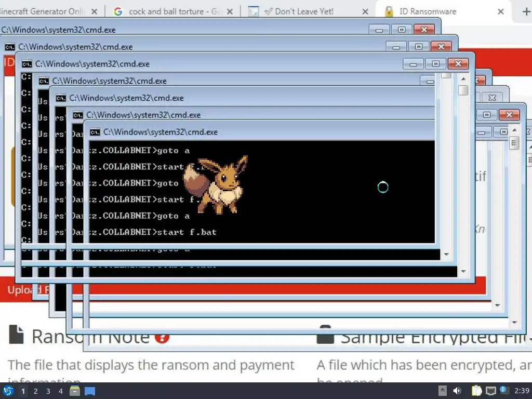The image size is (532, 399).
Task: Close the Don't Leave Yet! tab
Action: [365, 11]
